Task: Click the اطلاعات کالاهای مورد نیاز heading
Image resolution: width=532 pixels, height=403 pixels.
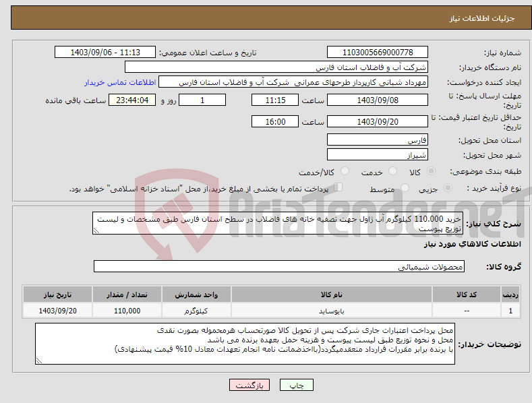Action: (x=472, y=244)
